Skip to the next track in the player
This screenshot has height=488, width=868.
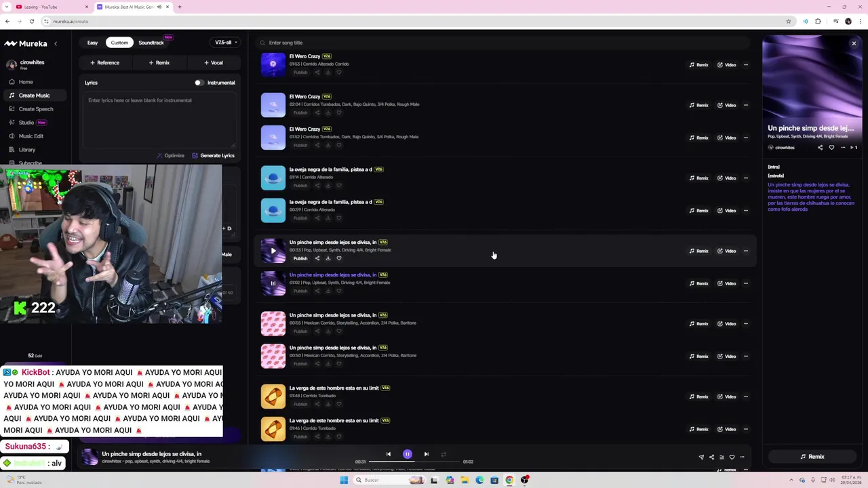(x=426, y=454)
